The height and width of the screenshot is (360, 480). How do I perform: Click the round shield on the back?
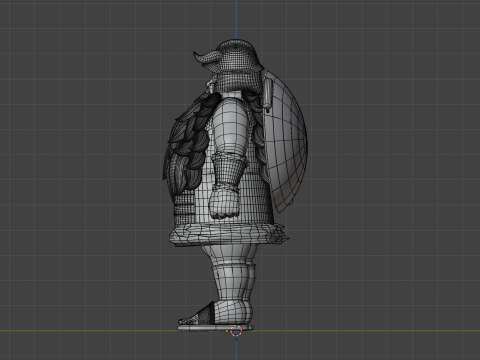coord(286,140)
